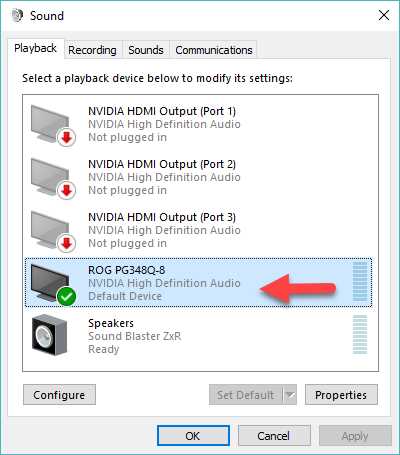
Task: Click the Sound Blaster ZxR speaker icon
Action: [49, 335]
